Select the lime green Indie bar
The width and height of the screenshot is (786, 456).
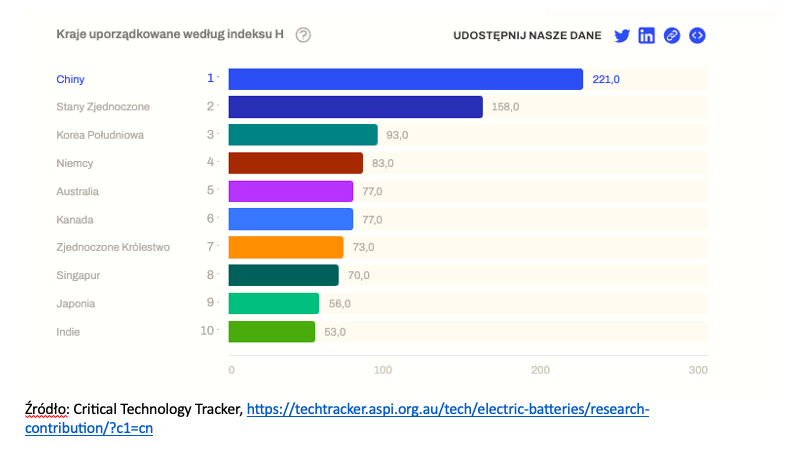tap(272, 331)
